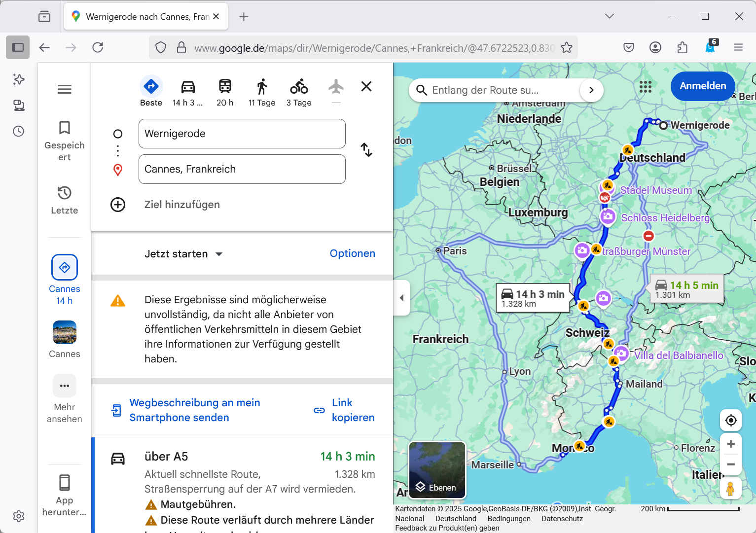Close the directions panel
Screen dimensions: 756x533
click(366, 86)
